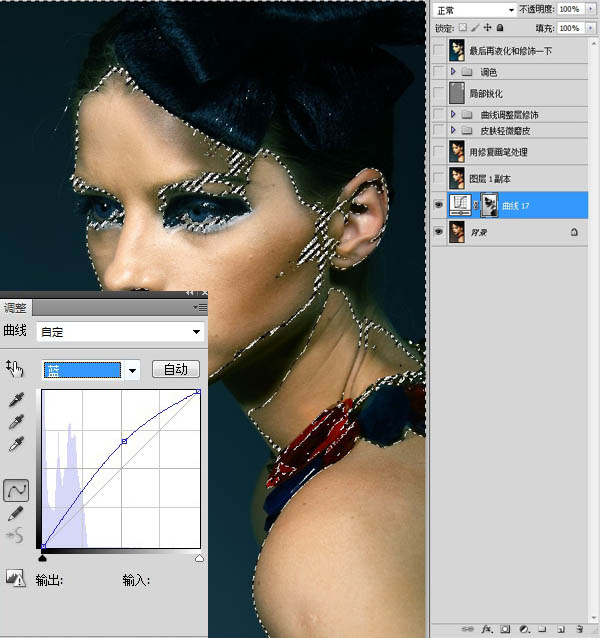Click the lock transparent pixels icon

pyautogui.click(x=463, y=28)
